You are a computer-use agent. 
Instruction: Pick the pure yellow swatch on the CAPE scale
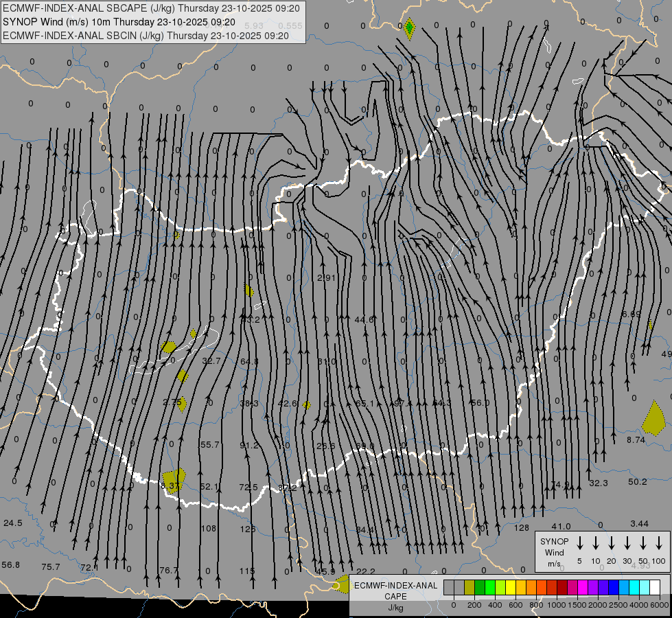pos(511,588)
